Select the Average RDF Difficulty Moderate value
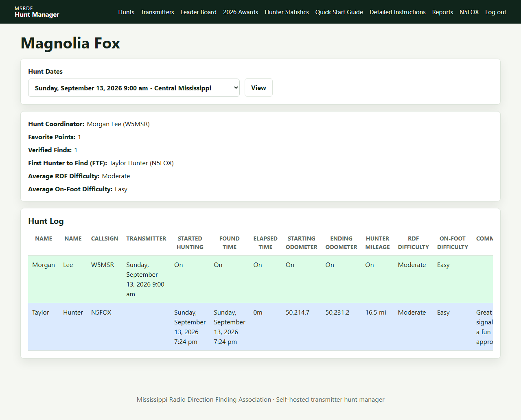Image resolution: width=521 pixels, height=420 pixels. [116, 176]
